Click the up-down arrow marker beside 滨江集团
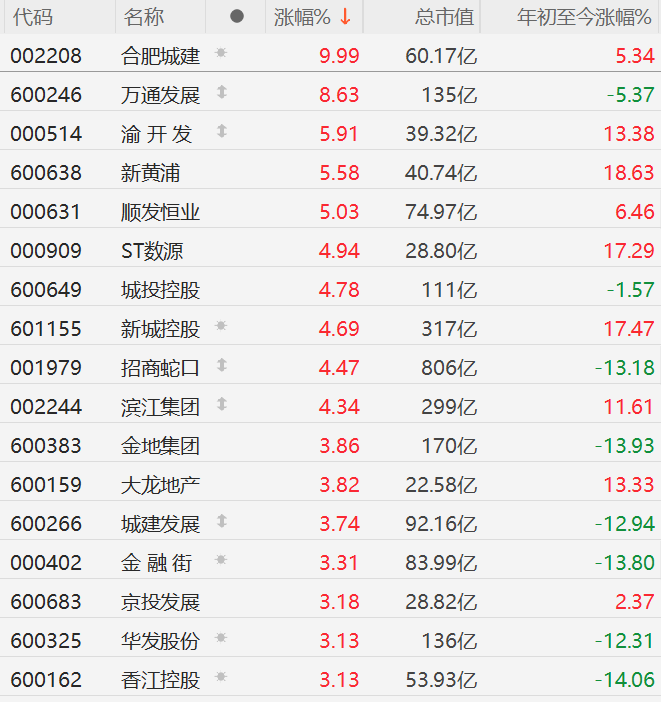The width and height of the screenshot is (661, 702). click(x=222, y=404)
